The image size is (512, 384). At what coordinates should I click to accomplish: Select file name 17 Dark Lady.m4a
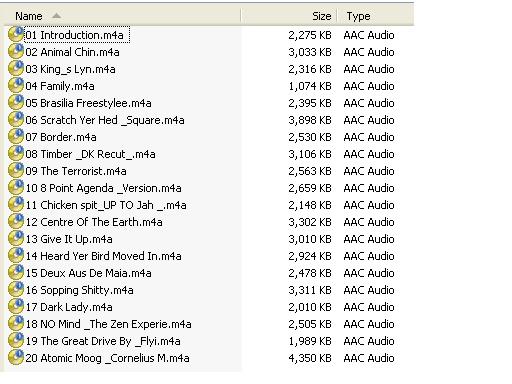point(69,307)
